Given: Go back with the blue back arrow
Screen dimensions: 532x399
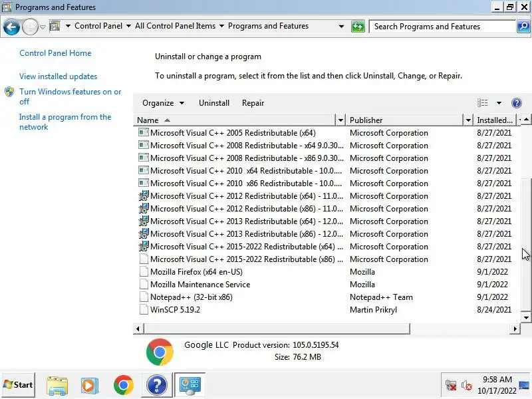Looking at the screenshot, I should (x=11, y=27).
